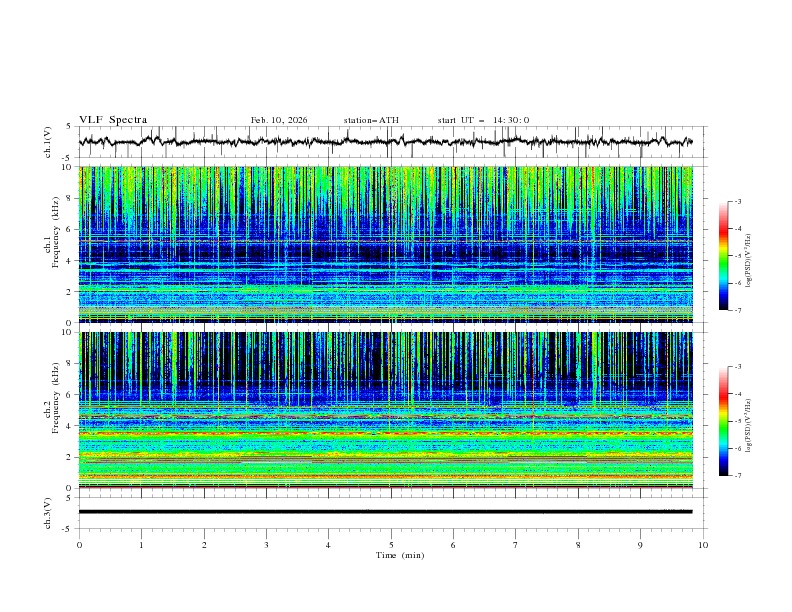The width and height of the screenshot is (792, 612).
Task: Click the 'VLF Spectra' title text
Action: click(x=113, y=120)
